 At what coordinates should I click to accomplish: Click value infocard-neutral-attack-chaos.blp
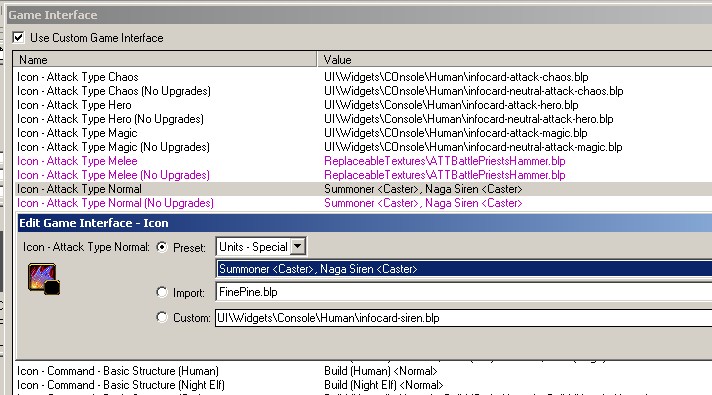(x=474, y=91)
